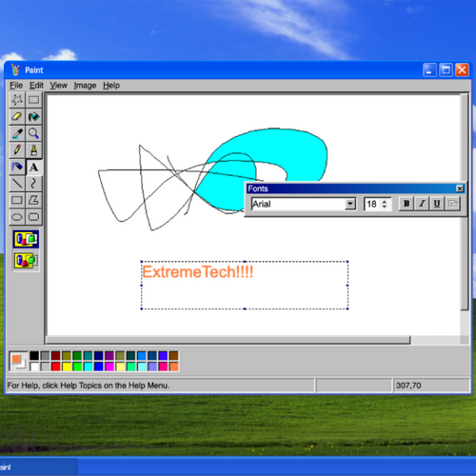Open the font name dropdown arrow
This screenshot has width=476, height=476.
pyautogui.click(x=350, y=204)
